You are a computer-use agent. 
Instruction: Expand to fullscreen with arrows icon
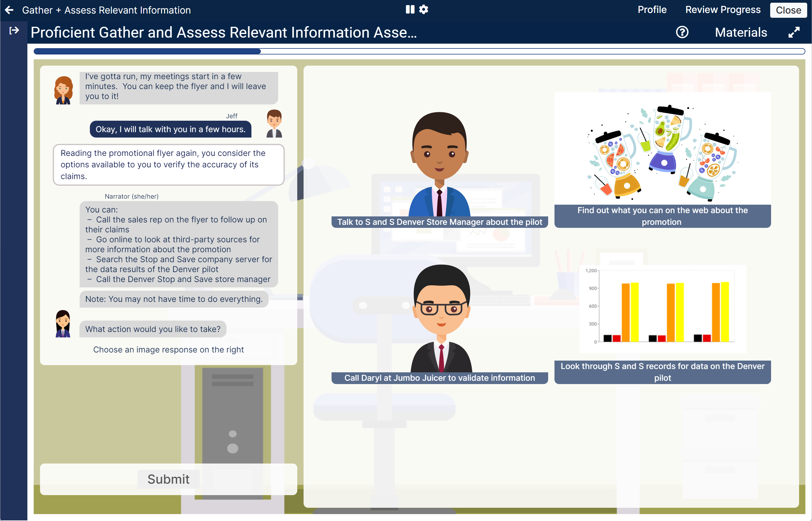[794, 33]
